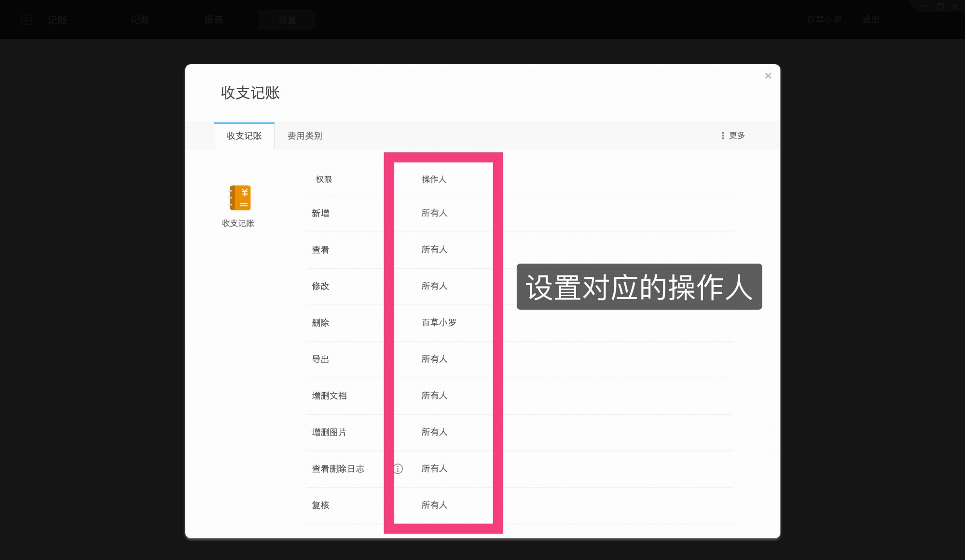The image size is (965, 560).
Task: Open the operator selector for the 修改 row
Action: (434, 286)
